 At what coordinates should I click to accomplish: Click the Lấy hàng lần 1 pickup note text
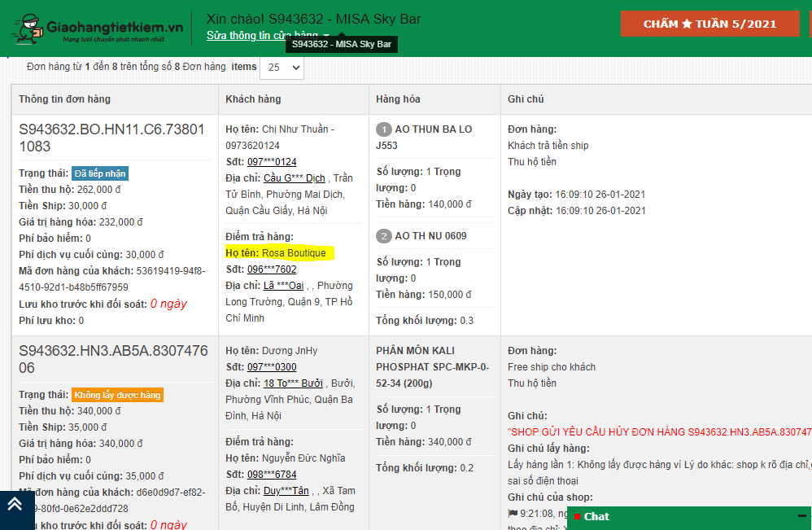[x=659, y=472]
